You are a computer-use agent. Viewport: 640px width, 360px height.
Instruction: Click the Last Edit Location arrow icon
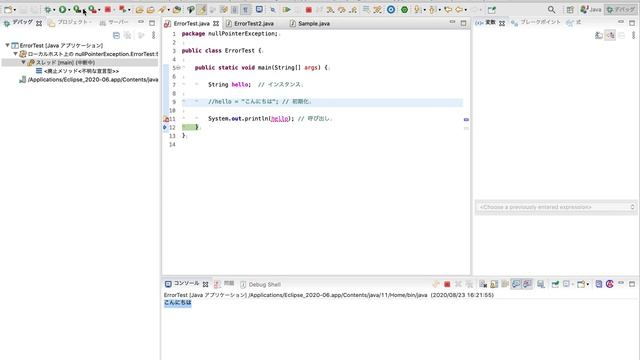pos(448,9)
